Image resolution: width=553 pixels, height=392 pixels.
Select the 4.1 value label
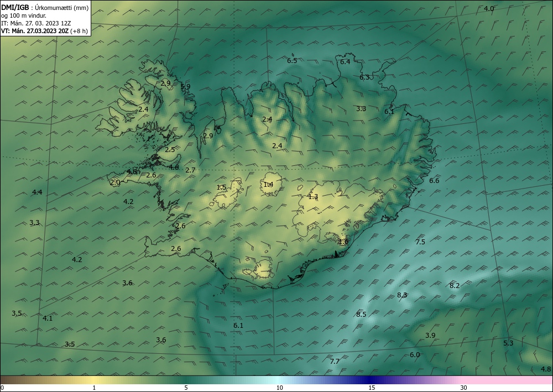click(48, 318)
